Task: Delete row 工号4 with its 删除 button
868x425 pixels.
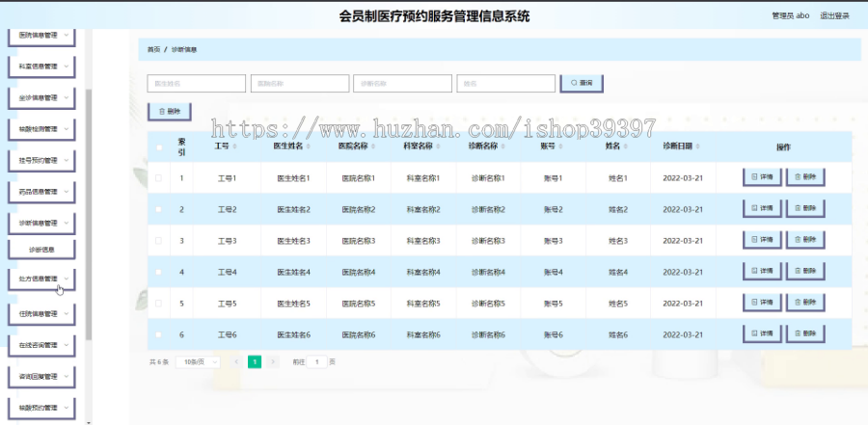Action: (x=805, y=271)
